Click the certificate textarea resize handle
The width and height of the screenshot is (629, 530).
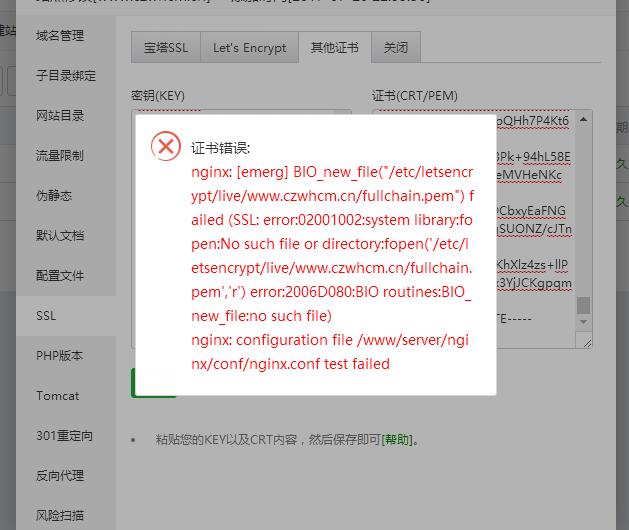pyautogui.click(x=587, y=342)
